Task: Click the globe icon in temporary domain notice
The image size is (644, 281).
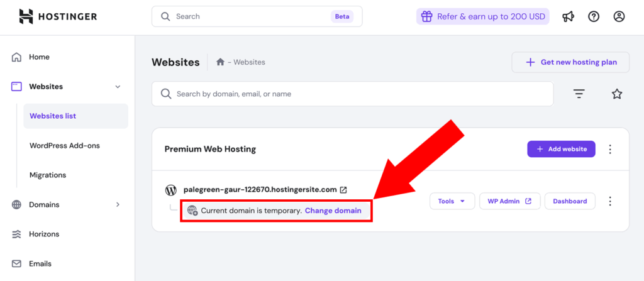Action: 192,211
